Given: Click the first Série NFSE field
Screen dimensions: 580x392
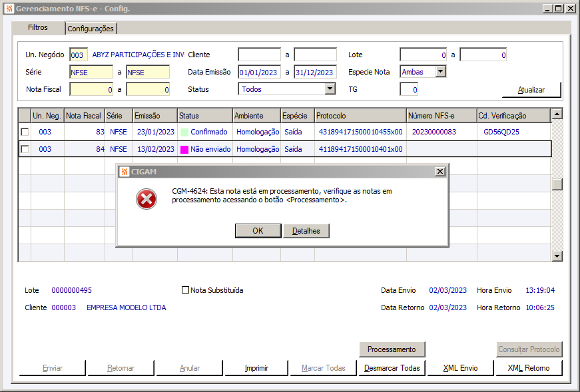Looking at the screenshot, I should pos(91,72).
